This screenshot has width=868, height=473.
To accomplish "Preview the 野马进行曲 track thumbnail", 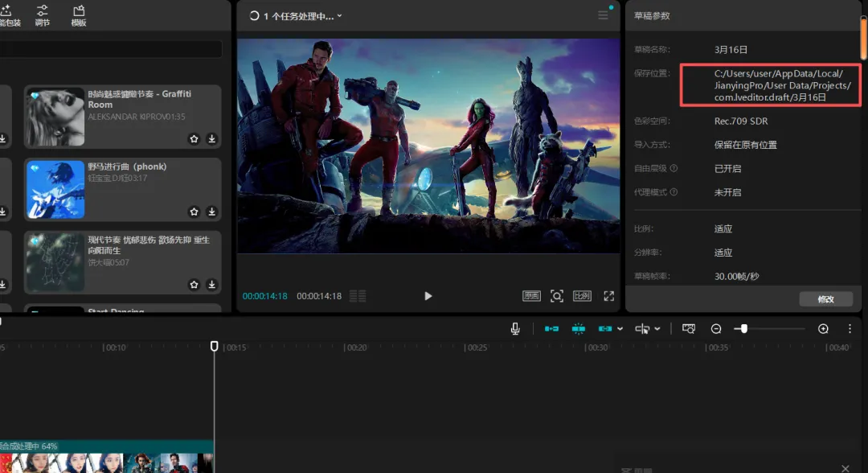I will [x=55, y=189].
